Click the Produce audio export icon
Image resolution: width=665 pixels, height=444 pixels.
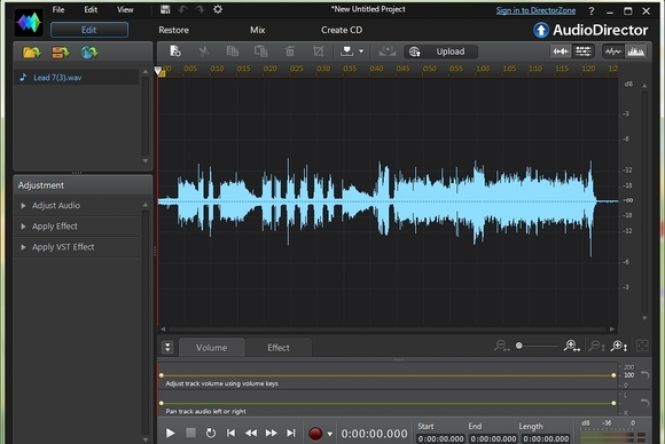(x=347, y=51)
